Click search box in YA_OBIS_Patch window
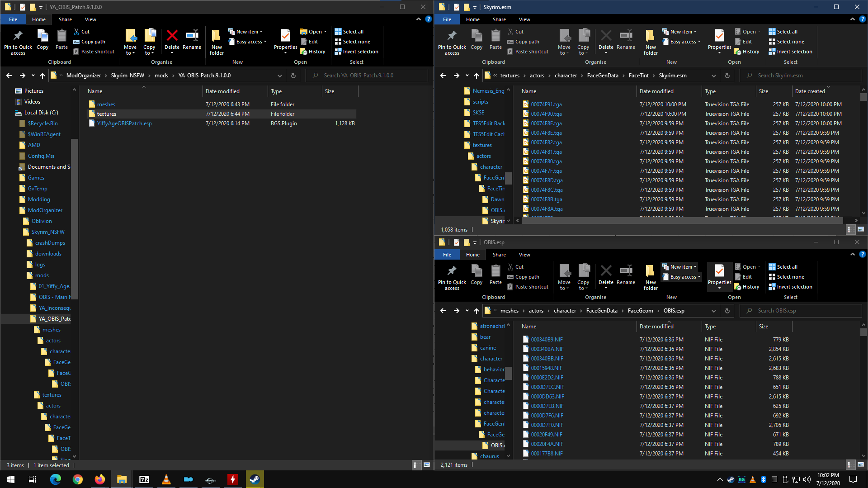This screenshot has height=488, width=868. click(367, 76)
